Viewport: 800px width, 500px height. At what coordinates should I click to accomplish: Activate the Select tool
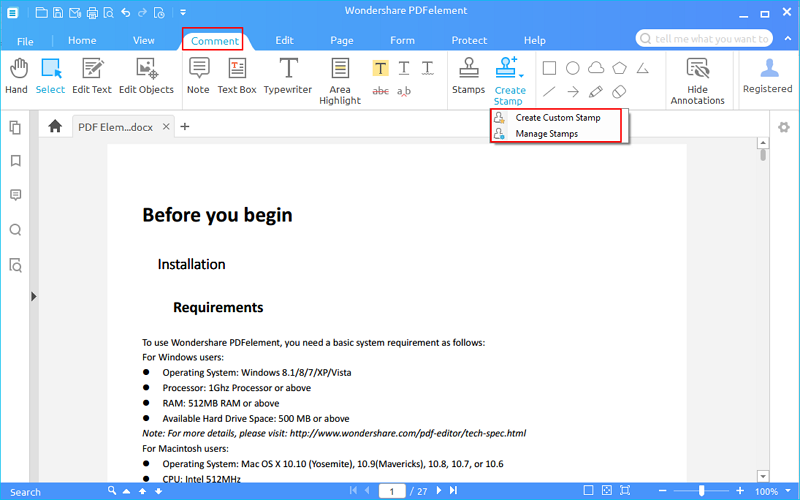point(51,77)
